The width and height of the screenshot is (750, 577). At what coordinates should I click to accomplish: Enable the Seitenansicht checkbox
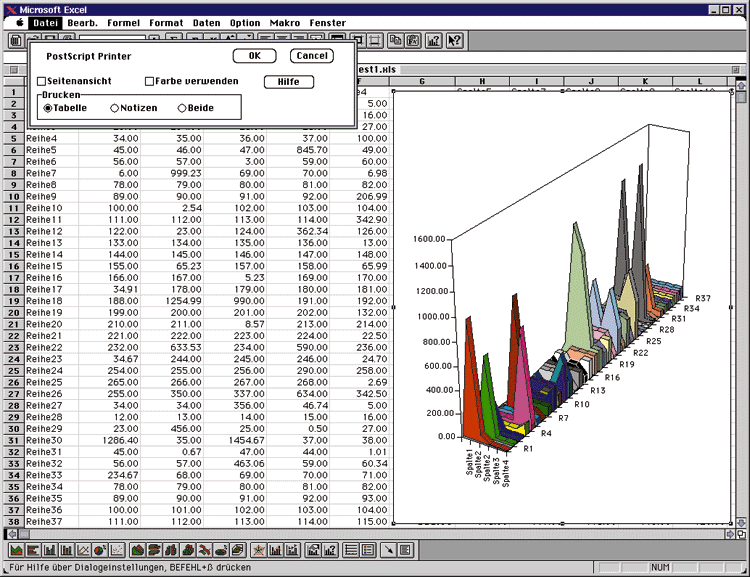pos(42,81)
